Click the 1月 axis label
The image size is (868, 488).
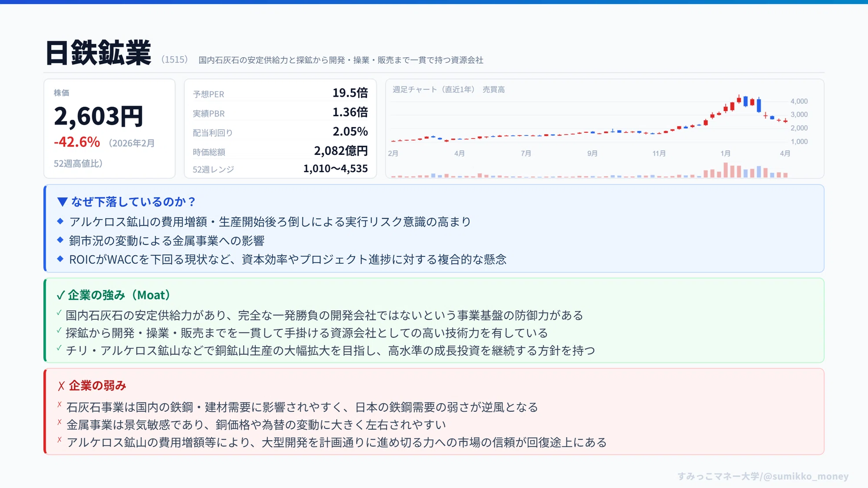725,154
